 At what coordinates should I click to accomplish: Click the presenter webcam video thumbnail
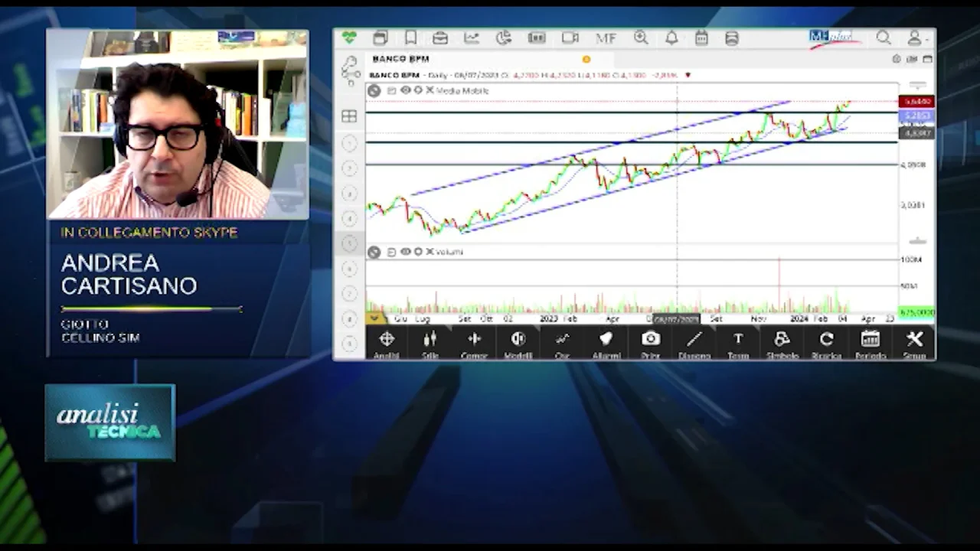tap(178, 125)
